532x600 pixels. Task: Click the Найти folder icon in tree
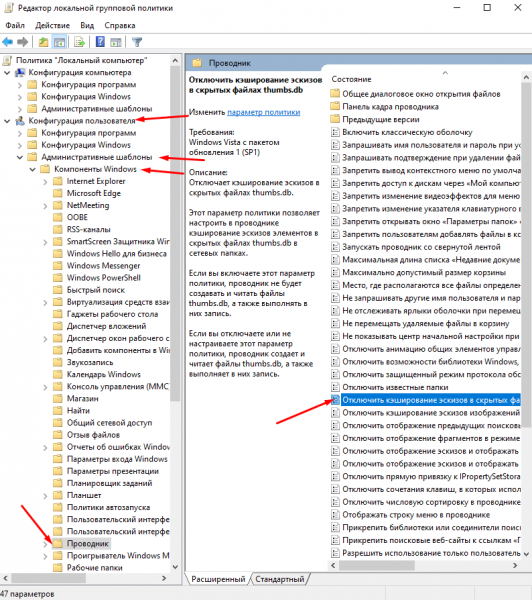(x=58, y=411)
